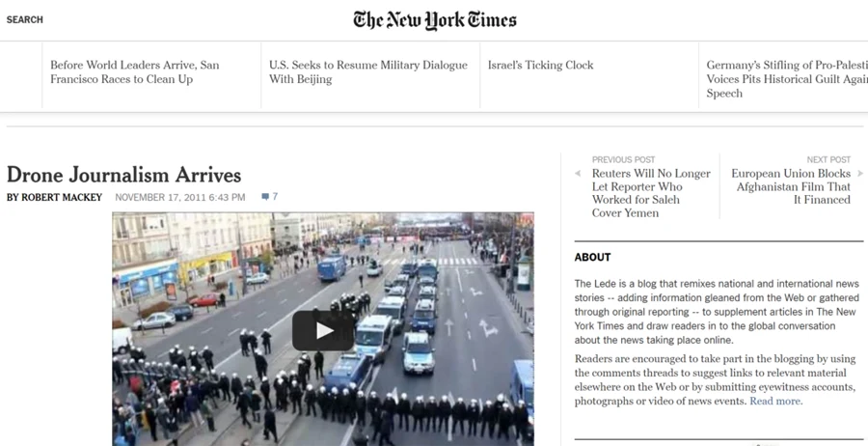Open the SEARCH option

(24, 20)
